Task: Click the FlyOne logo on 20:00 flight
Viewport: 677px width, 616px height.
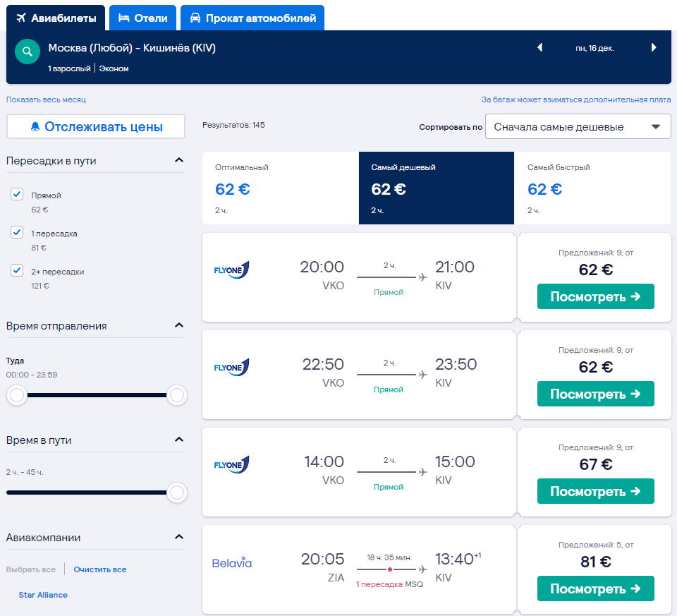Action: (x=231, y=270)
